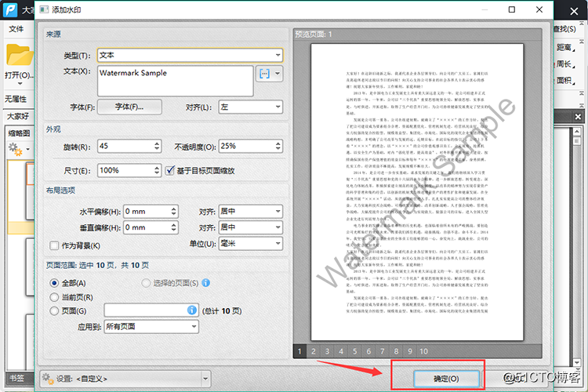Screen dimensions: 588x392
Task: Select the 当前页(R) radio button
Action: tap(54, 297)
